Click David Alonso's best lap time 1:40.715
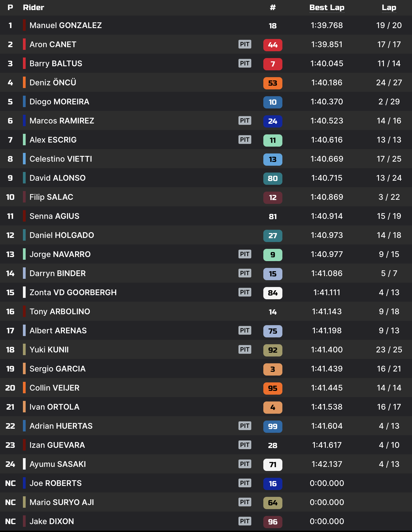Screen dimensions: 412x532 pos(327,178)
